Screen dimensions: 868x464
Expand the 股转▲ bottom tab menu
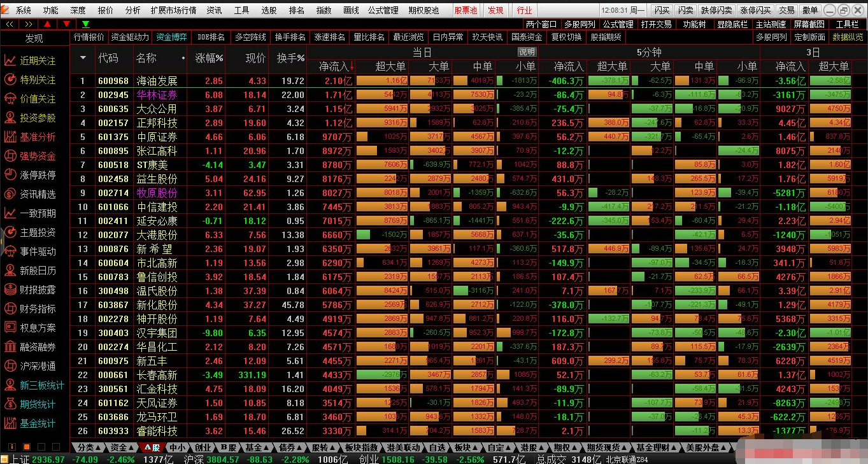point(324,447)
